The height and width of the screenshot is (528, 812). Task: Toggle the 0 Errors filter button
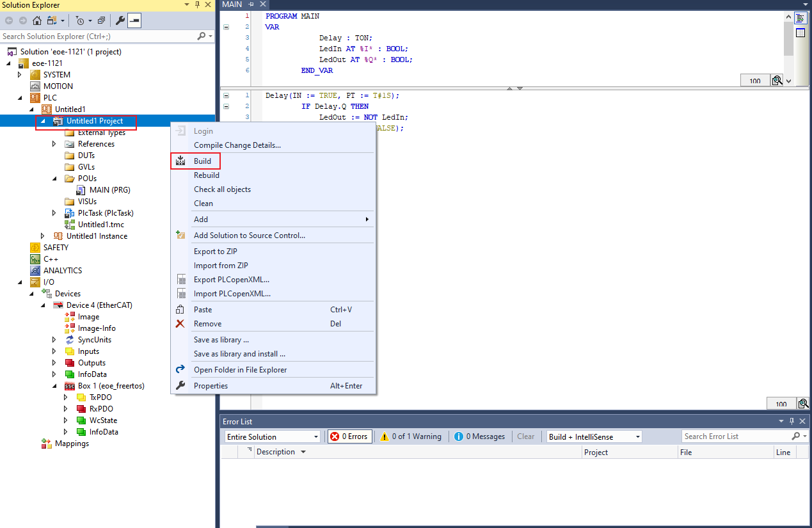click(x=349, y=436)
